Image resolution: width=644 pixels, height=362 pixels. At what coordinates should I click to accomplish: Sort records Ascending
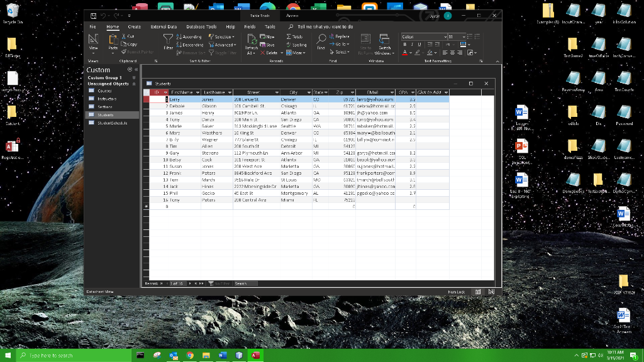(191, 37)
